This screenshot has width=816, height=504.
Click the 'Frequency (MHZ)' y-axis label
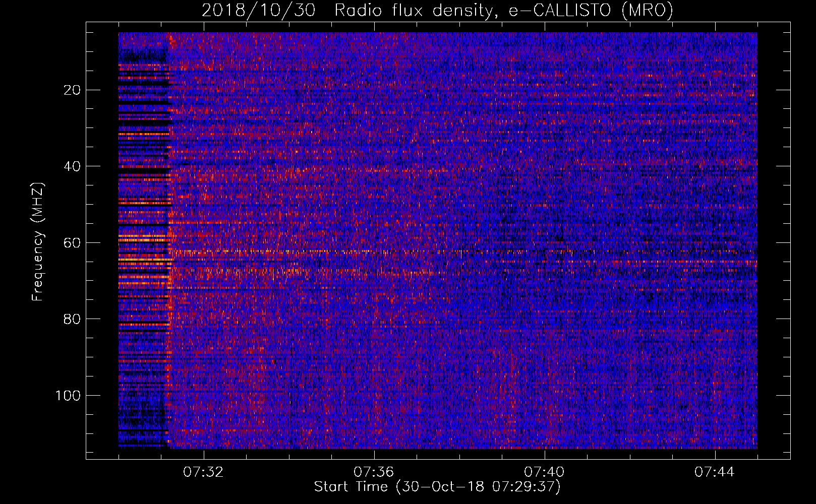pyautogui.click(x=38, y=241)
